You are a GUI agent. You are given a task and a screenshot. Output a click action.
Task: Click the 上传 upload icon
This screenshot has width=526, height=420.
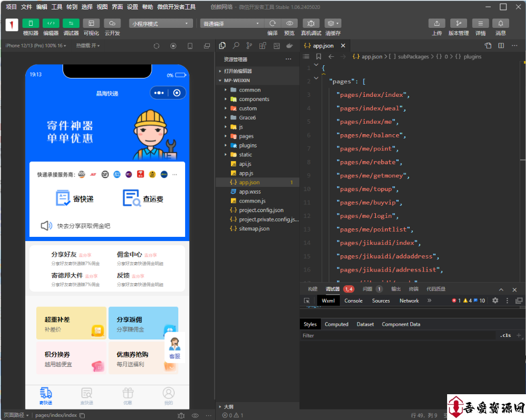437,24
